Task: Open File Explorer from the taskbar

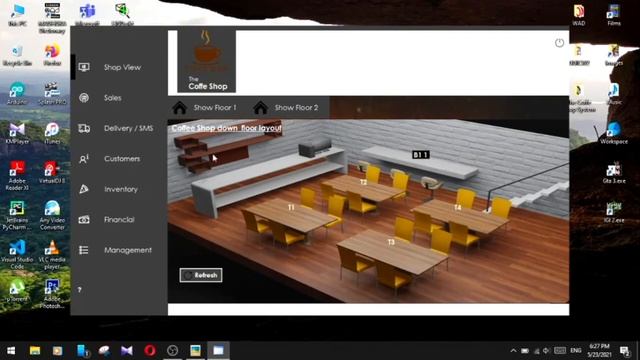Action: click(35, 351)
